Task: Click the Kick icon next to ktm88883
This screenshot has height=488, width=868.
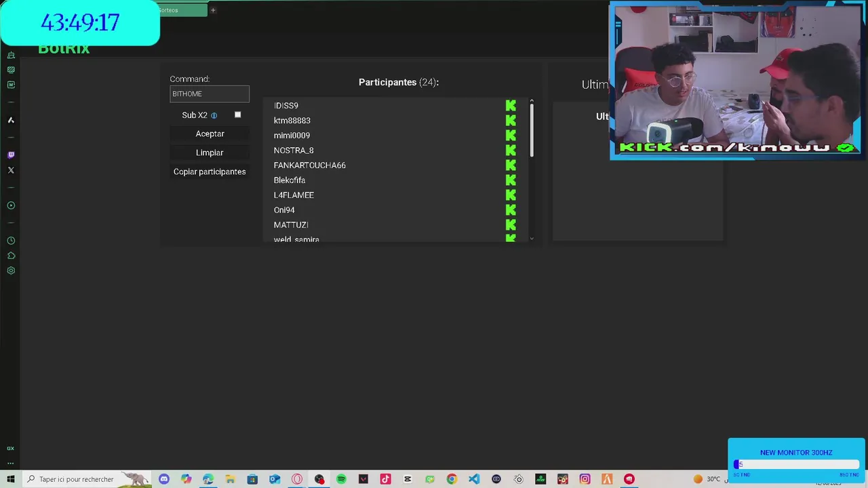Action: (511, 121)
